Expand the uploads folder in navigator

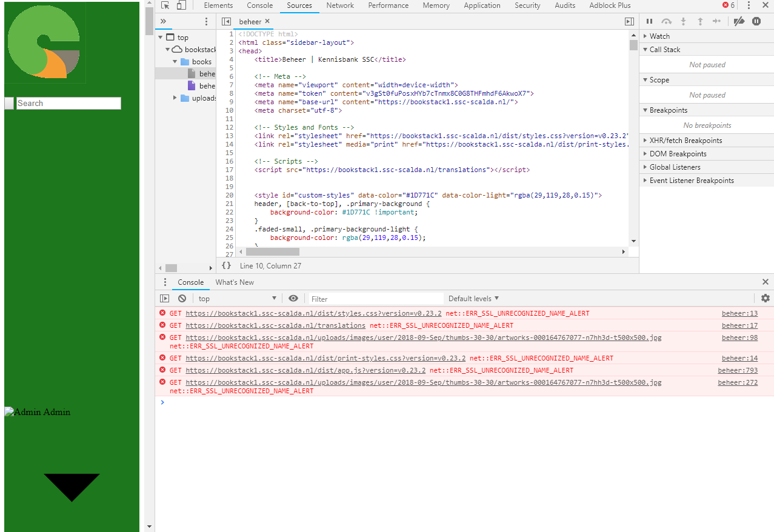point(175,98)
